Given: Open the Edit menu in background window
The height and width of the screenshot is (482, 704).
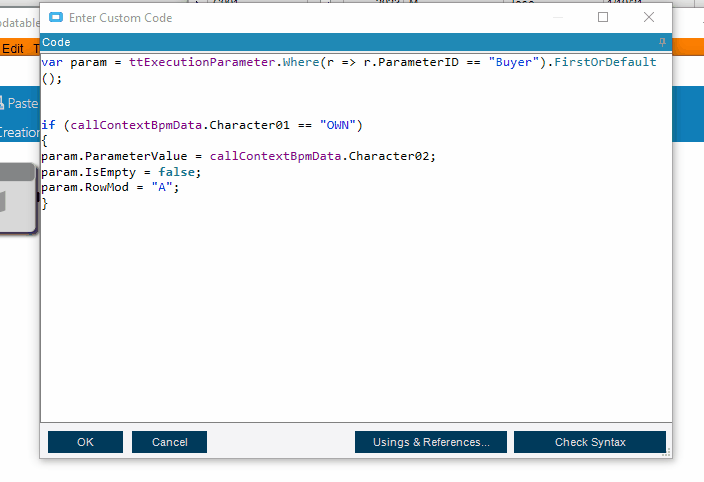Looking at the screenshot, I should coord(13,48).
